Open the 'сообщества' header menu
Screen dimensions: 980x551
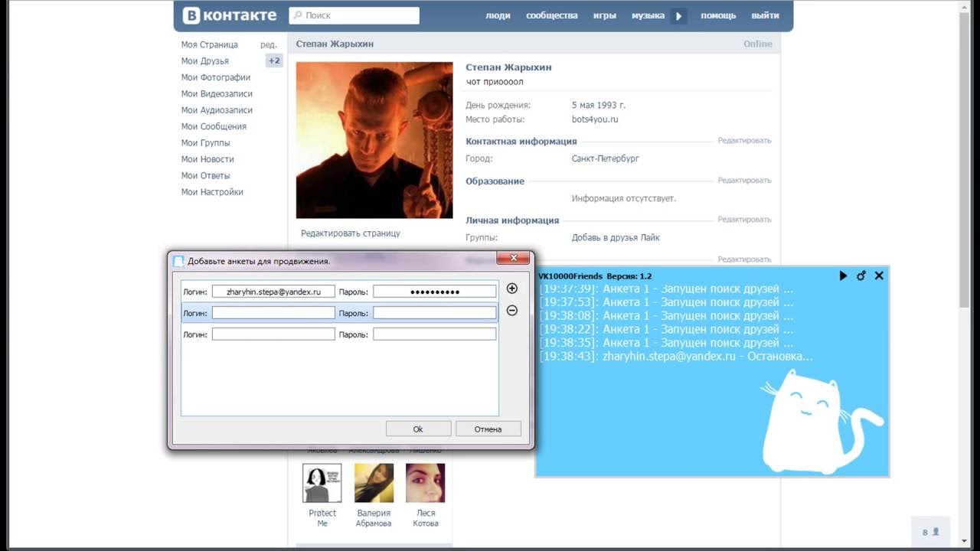coord(552,15)
